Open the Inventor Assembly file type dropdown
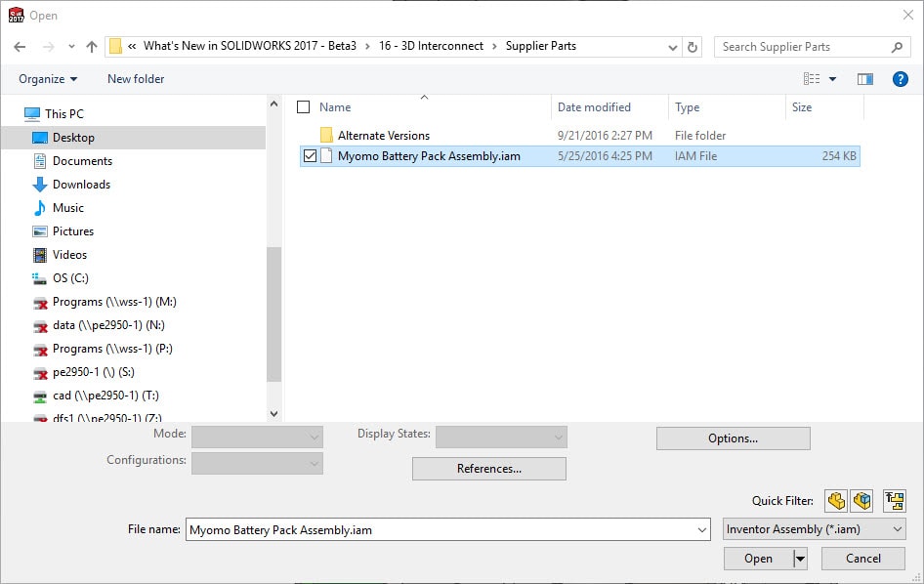Image resolution: width=924 pixels, height=584 pixels. coord(815,529)
